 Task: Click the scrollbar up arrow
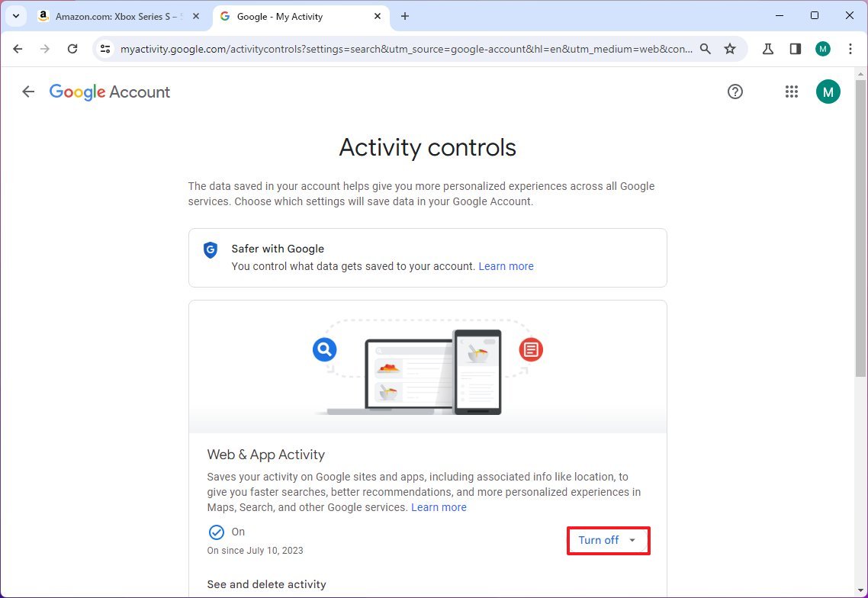tap(860, 74)
